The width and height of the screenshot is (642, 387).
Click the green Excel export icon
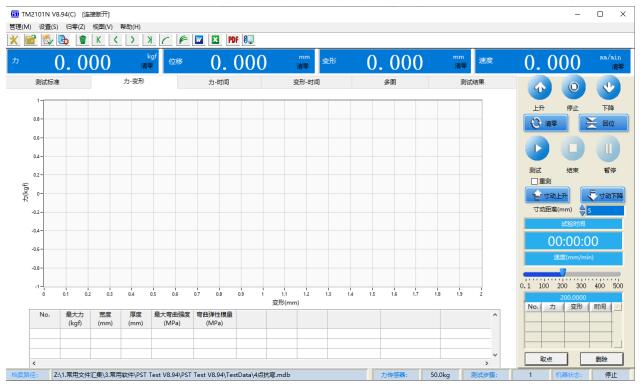[x=215, y=40]
